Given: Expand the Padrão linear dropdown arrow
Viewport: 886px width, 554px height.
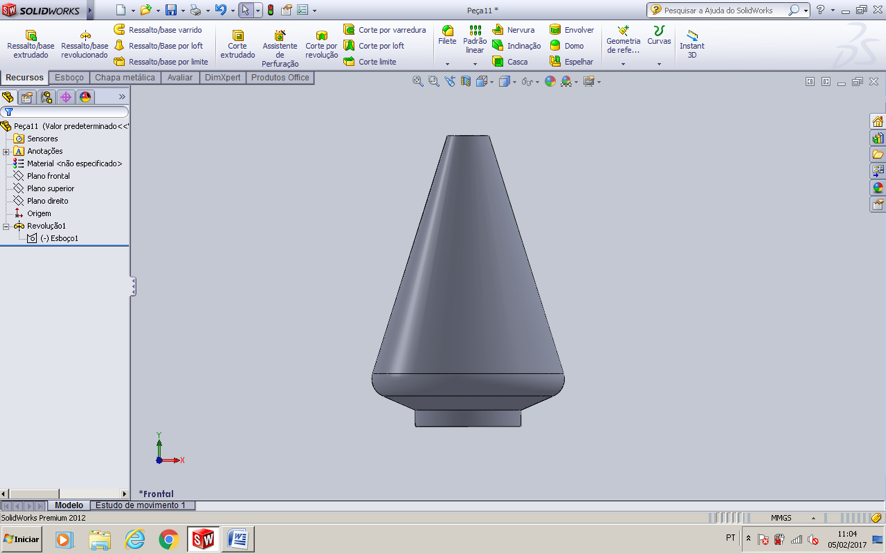Looking at the screenshot, I should point(475,64).
